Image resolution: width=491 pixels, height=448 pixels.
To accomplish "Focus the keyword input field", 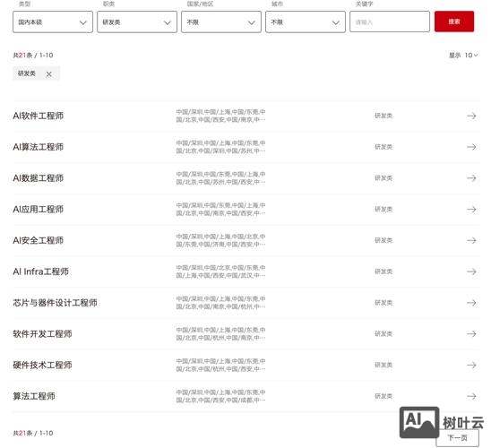I will click(390, 22).
